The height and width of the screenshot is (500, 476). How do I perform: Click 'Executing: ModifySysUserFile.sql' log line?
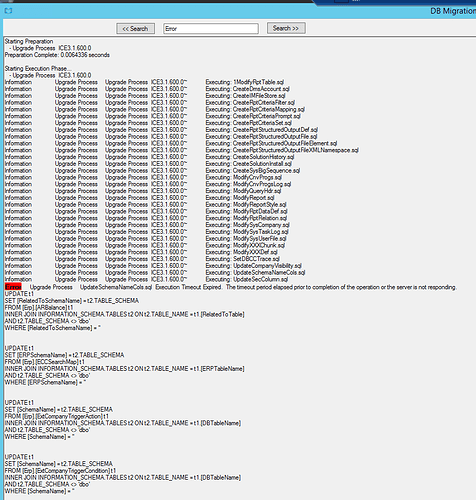click(246, 239)
